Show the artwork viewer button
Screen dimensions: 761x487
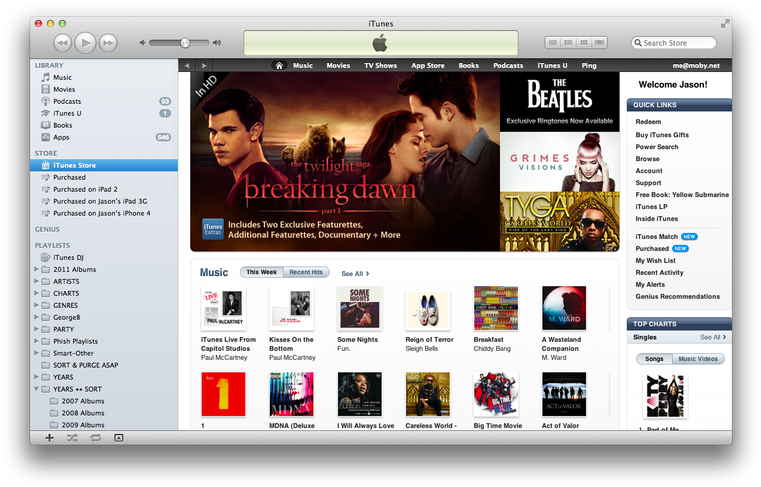tap(118, 437)
